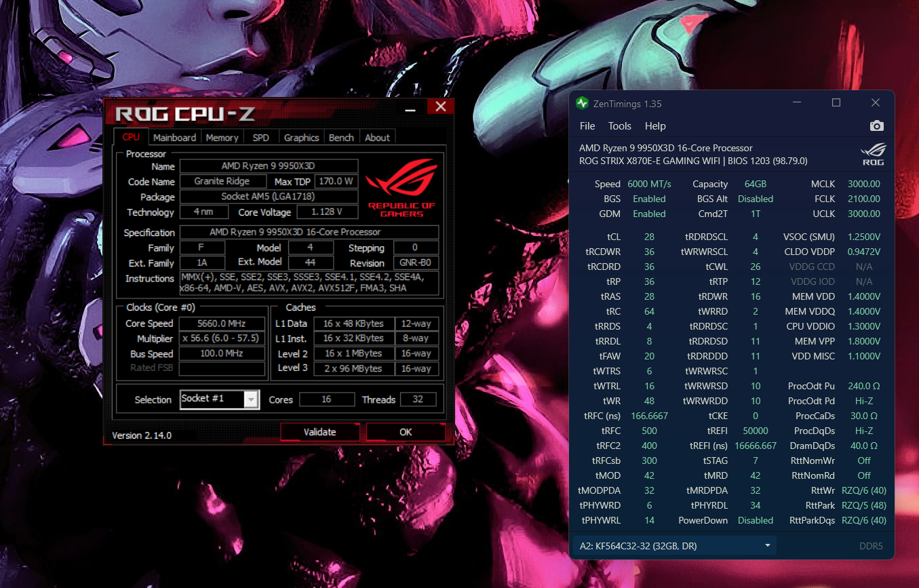This screenshot has width=919, height=588.
Task: Minimize the ROG CPU-Z window
Action: pyautogui.click(x=410, y=107)
